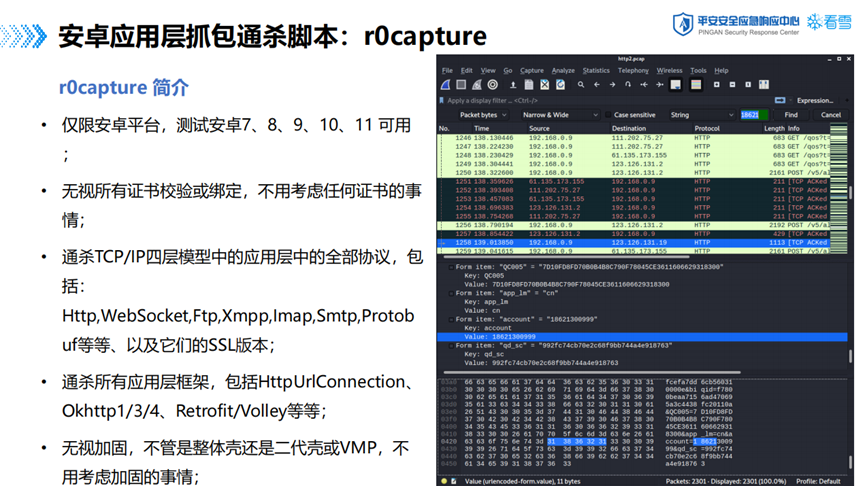Go back in packet history arrow
Viewport: 865px width, 486px height.
click(x=596, y=85)
